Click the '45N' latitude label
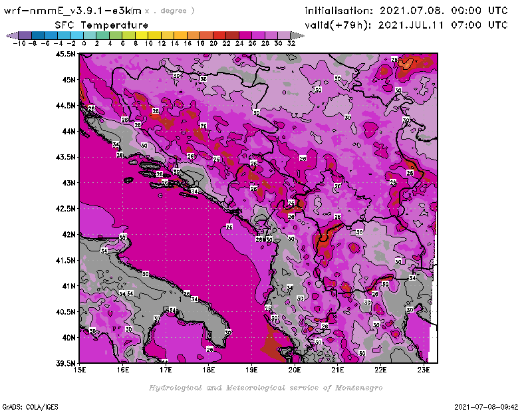The width and height of the screenshot is (532, 411). 69,80
